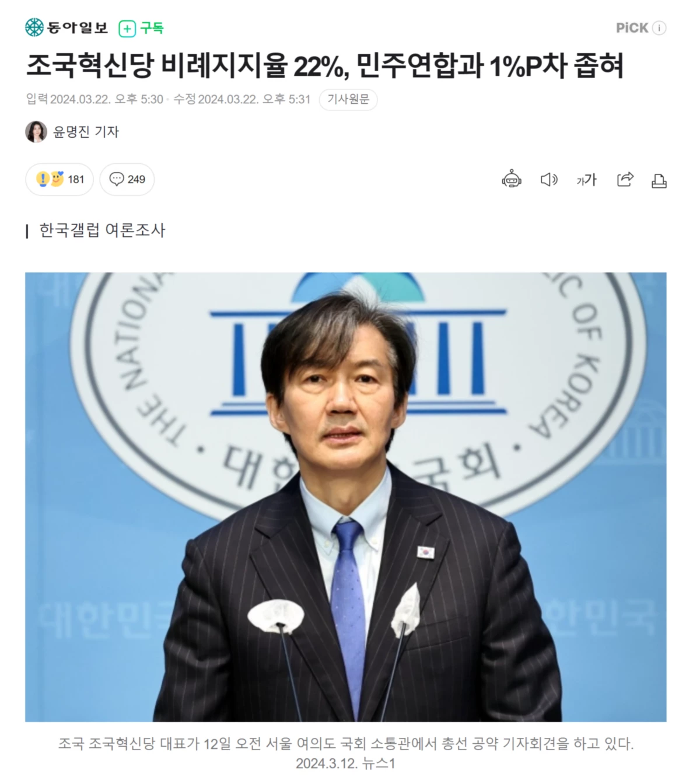Change font size with 가가 icon
This screenshot has height=777, width=700.
pos(586,180)
